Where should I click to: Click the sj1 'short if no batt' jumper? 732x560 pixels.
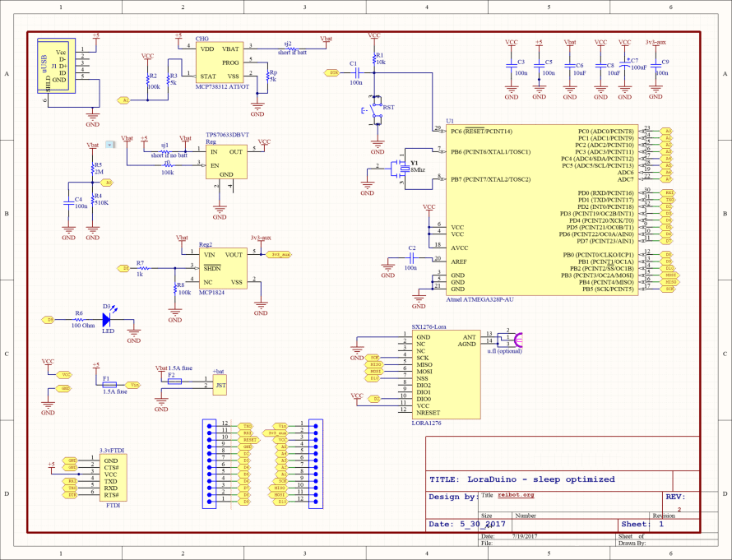[x=164, y=150]
